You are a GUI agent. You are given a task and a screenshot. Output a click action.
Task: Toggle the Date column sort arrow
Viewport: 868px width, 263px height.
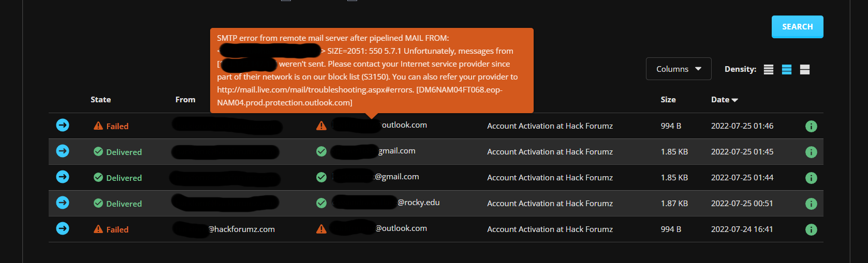(x=735, y=100)
